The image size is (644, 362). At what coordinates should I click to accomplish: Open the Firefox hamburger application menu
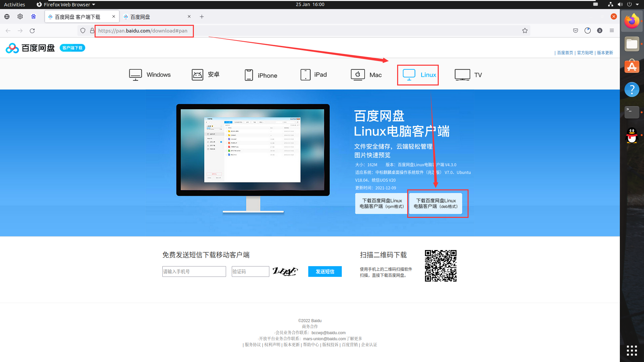612,31
